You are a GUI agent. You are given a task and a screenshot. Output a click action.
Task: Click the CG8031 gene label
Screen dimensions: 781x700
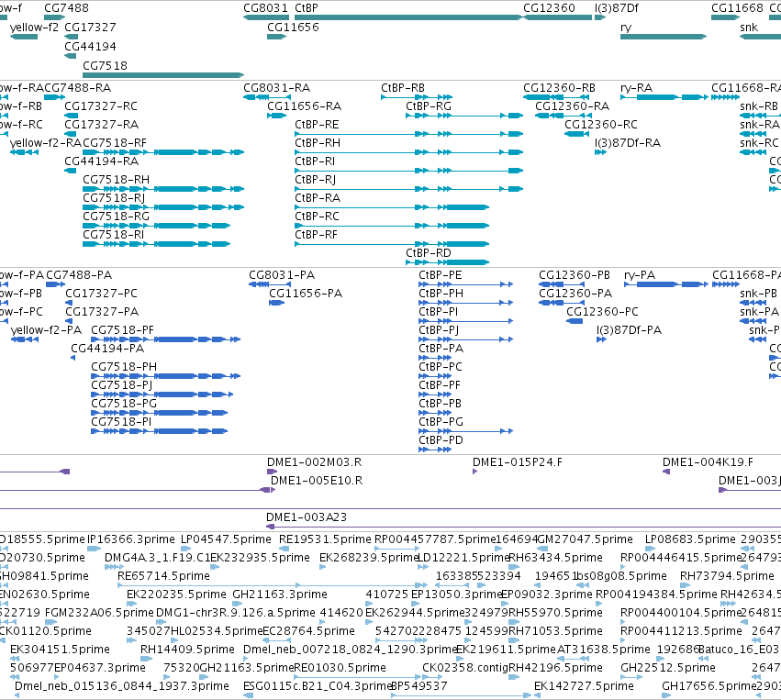(265, 8)
